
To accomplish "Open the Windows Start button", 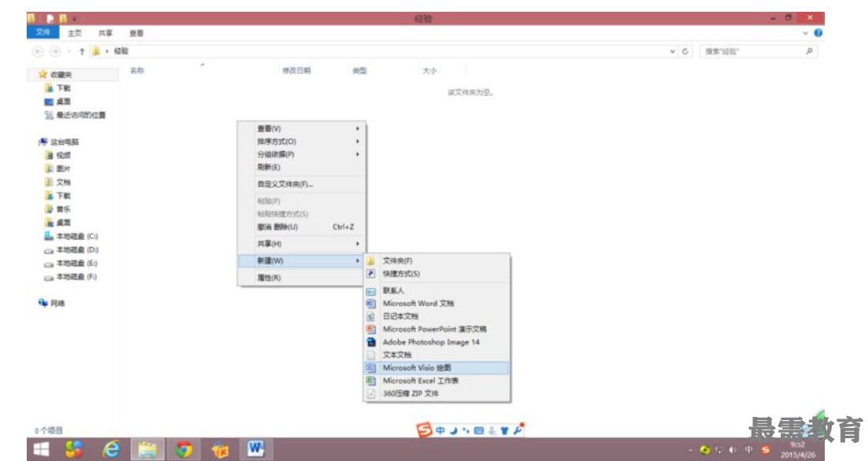I will pos(41,449).
